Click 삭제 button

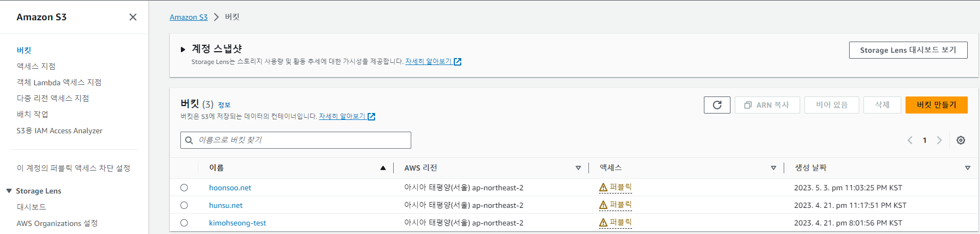tap(882, 105)
